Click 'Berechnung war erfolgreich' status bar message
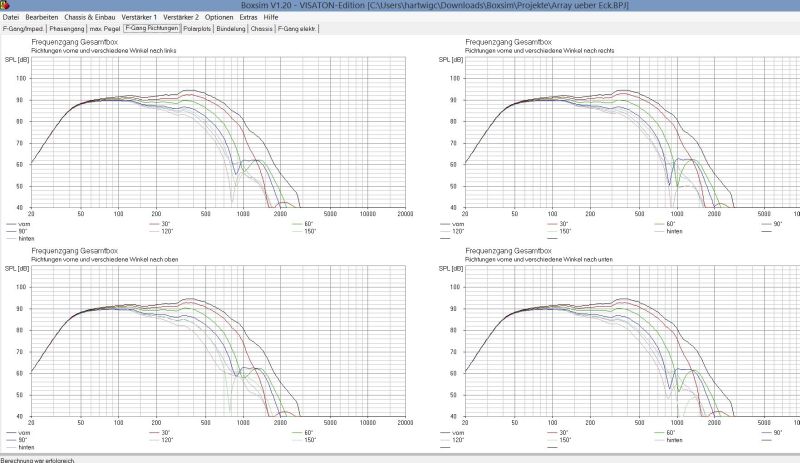This screenshot has height=463, width=800. click(38, 460)
